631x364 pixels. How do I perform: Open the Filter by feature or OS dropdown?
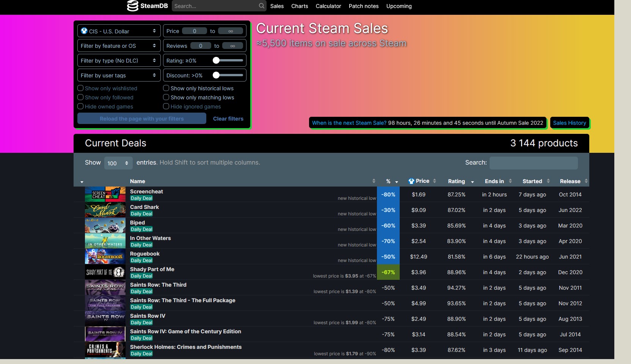[119, 46]
